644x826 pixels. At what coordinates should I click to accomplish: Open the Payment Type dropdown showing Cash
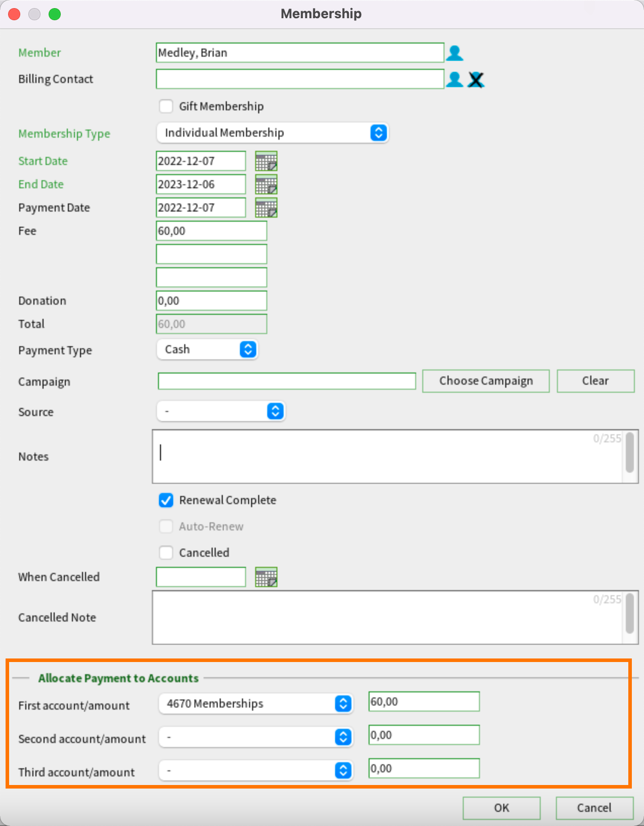208,349
